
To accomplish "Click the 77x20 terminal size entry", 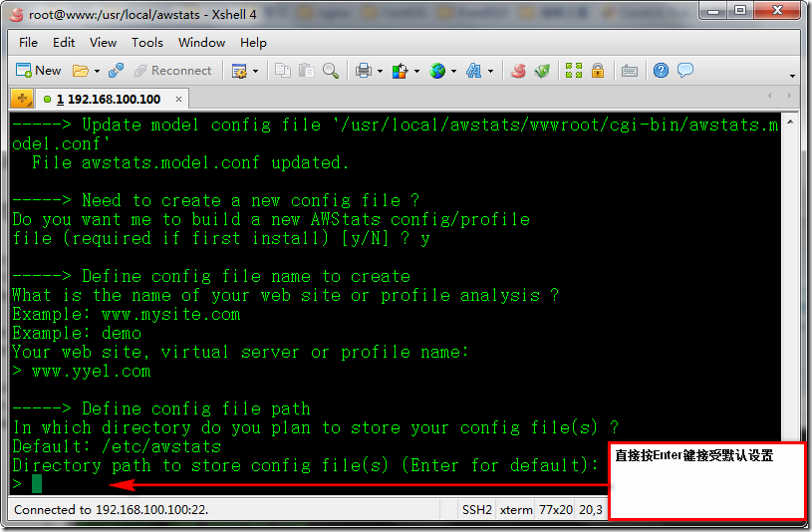I will pyautogui.click(x=556, y=510).
